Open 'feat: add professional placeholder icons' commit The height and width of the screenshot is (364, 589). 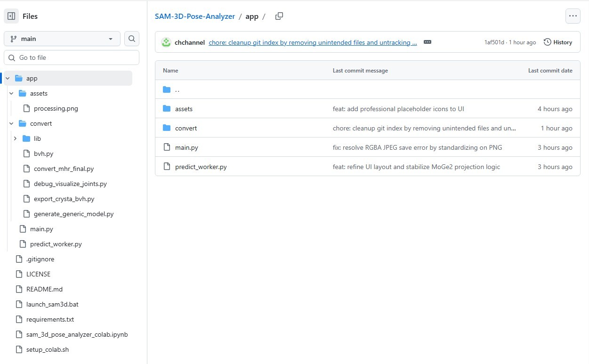(x=398, y=109)
